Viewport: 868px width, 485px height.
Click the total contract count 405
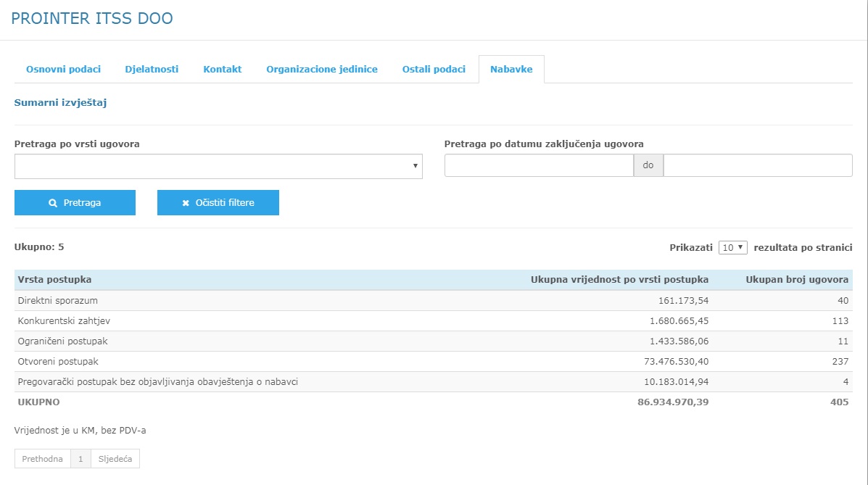839,402
